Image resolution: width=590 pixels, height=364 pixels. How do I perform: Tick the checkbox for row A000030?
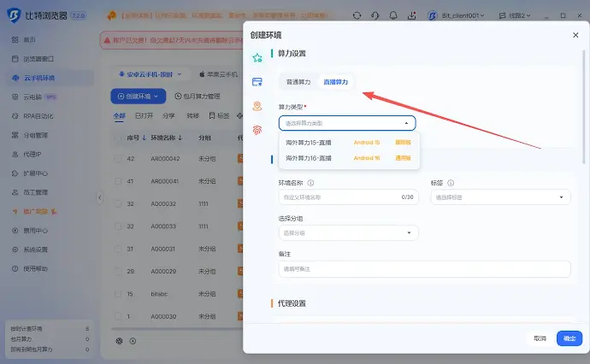point(118,316)
